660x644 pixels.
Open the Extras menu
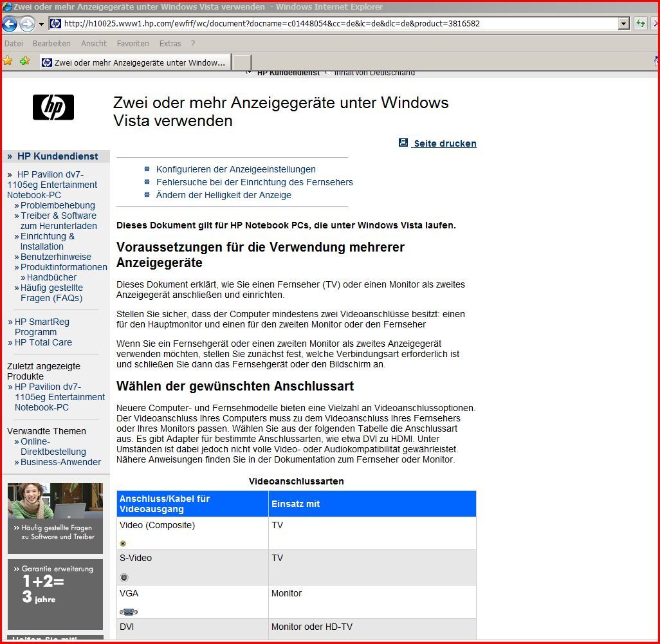tap(170, 43)
